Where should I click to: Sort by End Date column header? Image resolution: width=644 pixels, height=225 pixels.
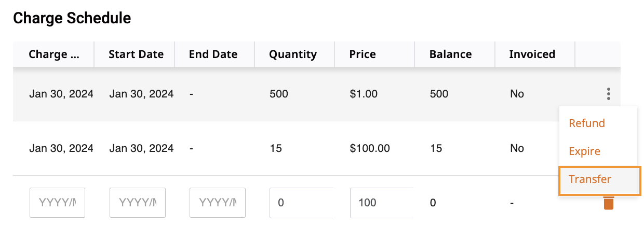[x=213, y=54]
